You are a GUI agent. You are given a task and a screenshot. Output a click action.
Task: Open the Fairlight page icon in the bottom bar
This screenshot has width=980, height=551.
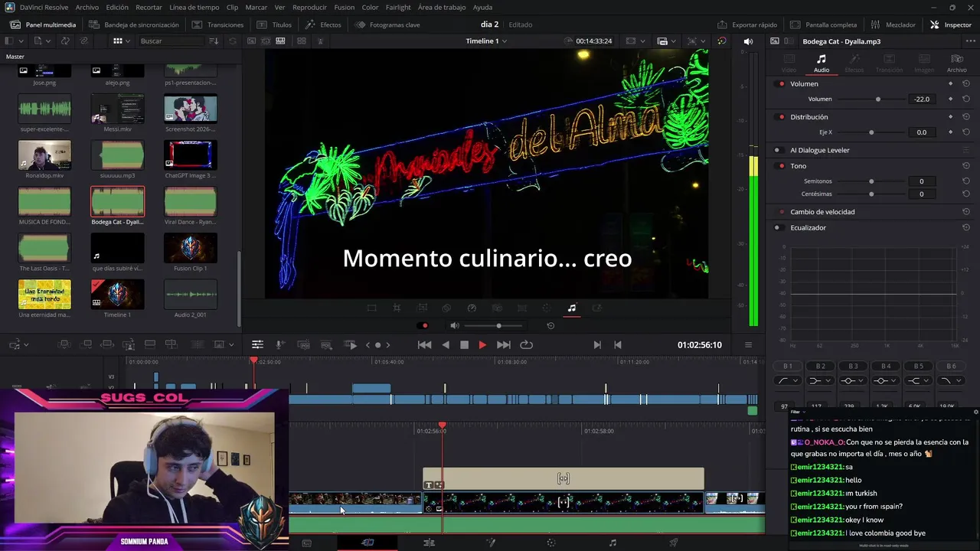tap(612, 543)
